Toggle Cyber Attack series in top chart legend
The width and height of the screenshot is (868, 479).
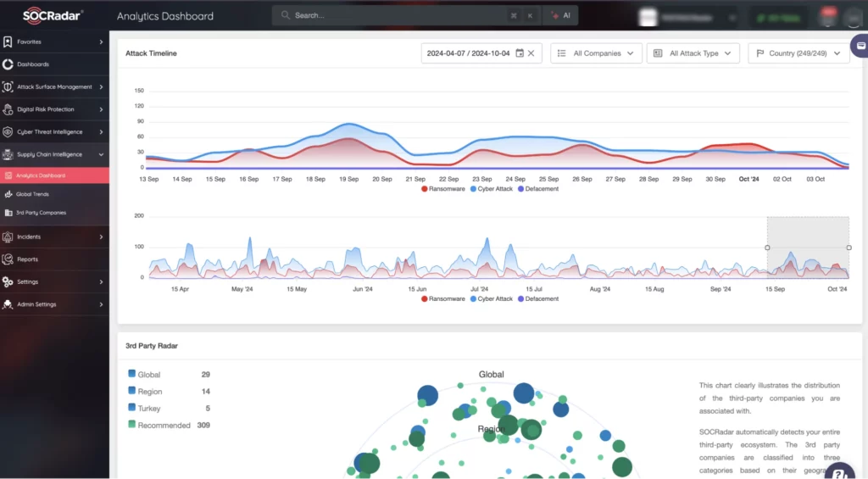click(491, 189)
